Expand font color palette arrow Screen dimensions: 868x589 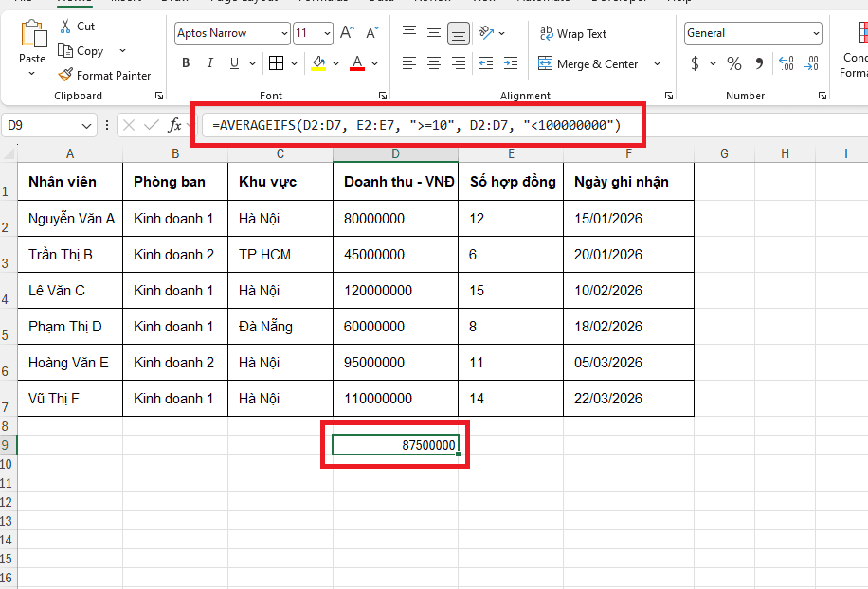(x=374, y=63)
